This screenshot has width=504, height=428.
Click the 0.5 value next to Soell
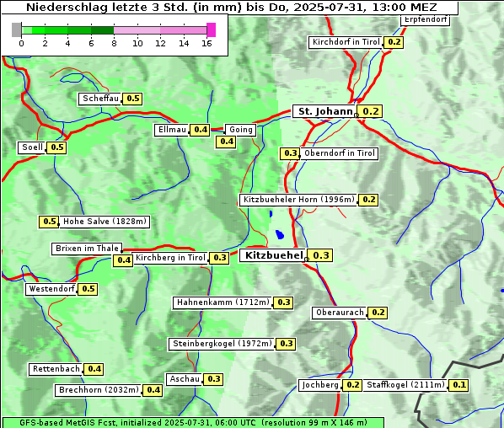(x=56, y=147)
